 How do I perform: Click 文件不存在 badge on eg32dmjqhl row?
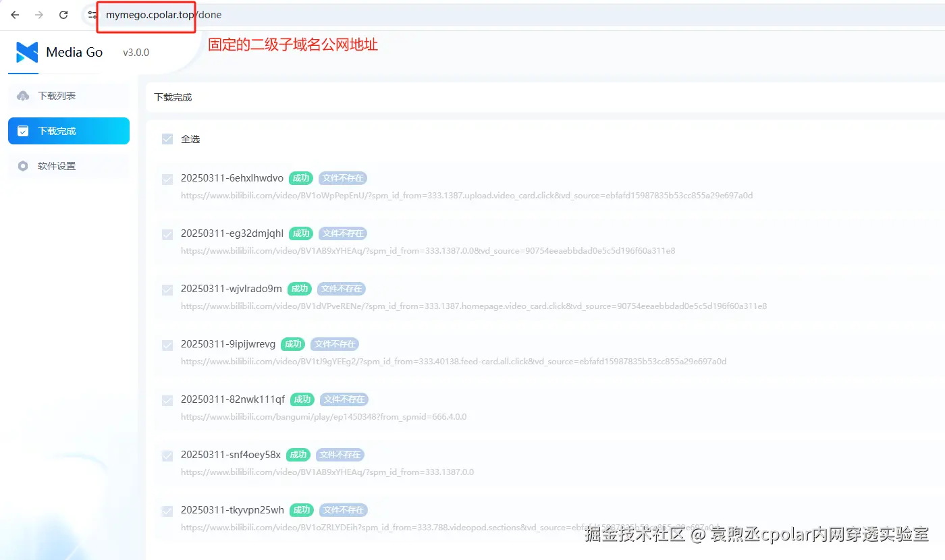(x=343, y=233)
